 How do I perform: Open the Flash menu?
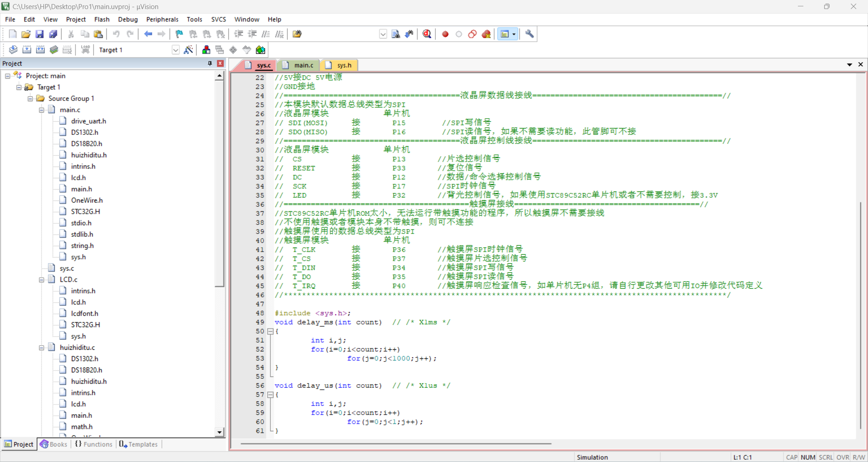pos(102,19)
